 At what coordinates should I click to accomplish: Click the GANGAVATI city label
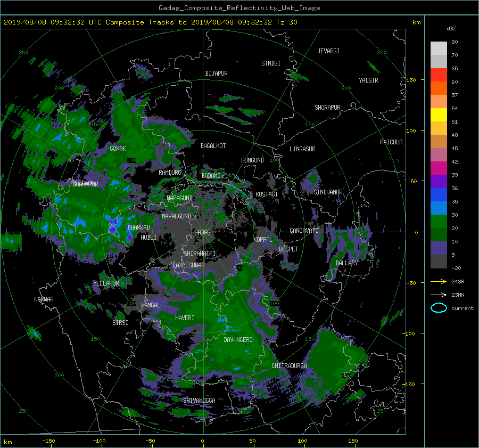click(x=304, y=230)
